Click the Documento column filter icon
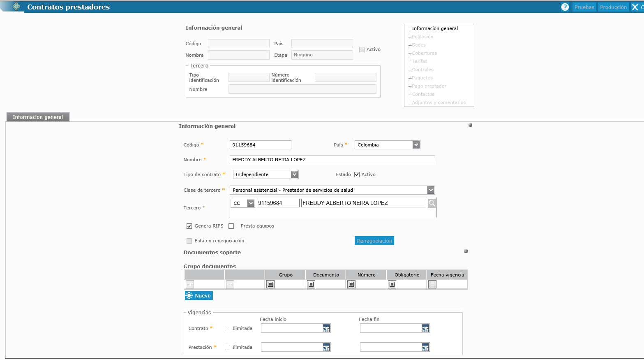 [311, 284]
